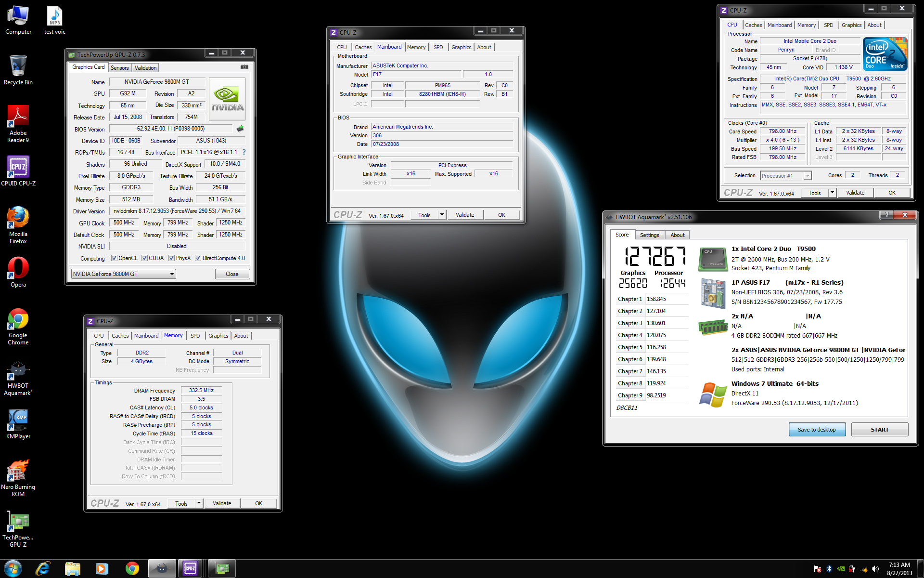The width and height of the screenshot is (924, 578).
Task: Click START button in HWBOT Aquamark
Action: [880, 430]
